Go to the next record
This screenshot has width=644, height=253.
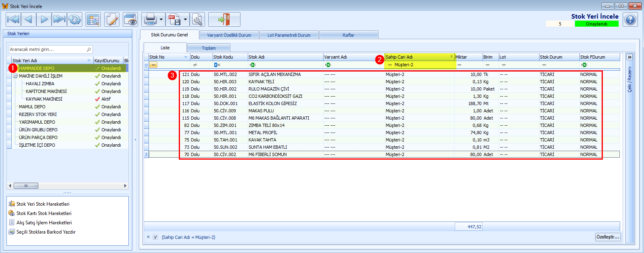[x=44, y=19]
